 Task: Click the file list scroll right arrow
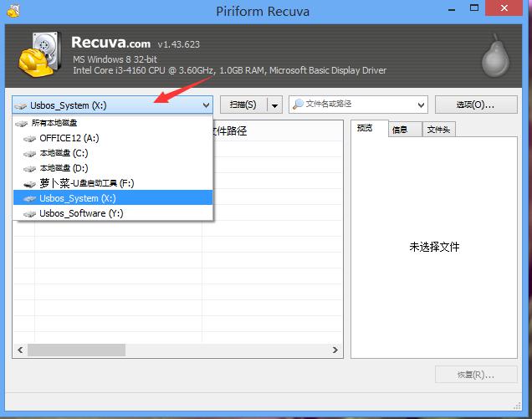point(335,350)
